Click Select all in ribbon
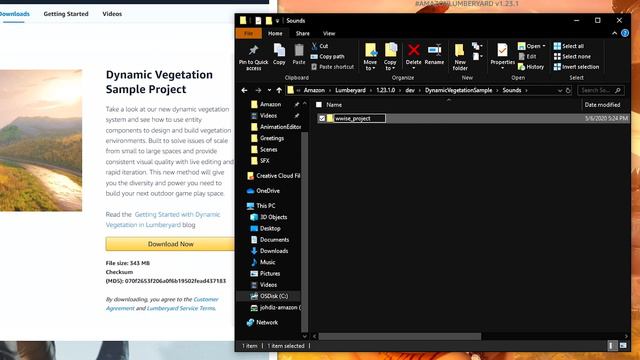The height and width of the screenshot is (360, 640). click(x=569, y=46)
